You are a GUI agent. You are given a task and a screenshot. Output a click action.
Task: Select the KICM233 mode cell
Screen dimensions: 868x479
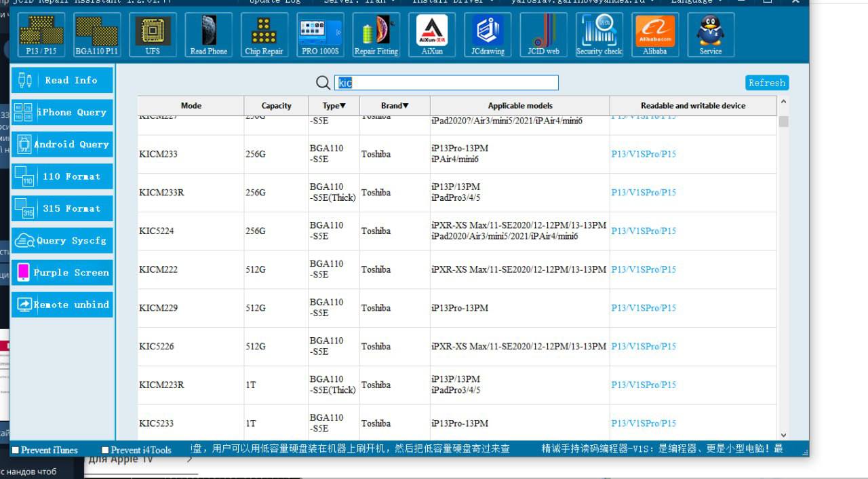pyautogui.click(x=191, y=154)
